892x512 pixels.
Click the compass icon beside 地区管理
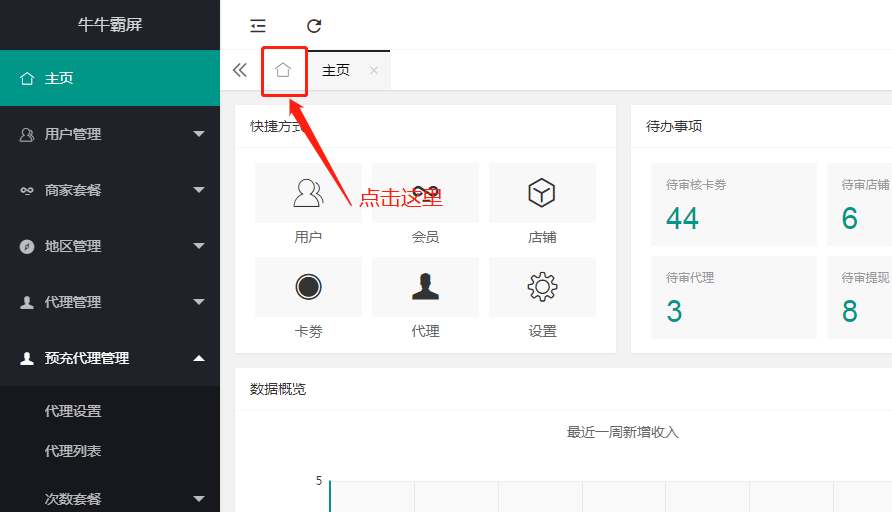pos(27,246)
